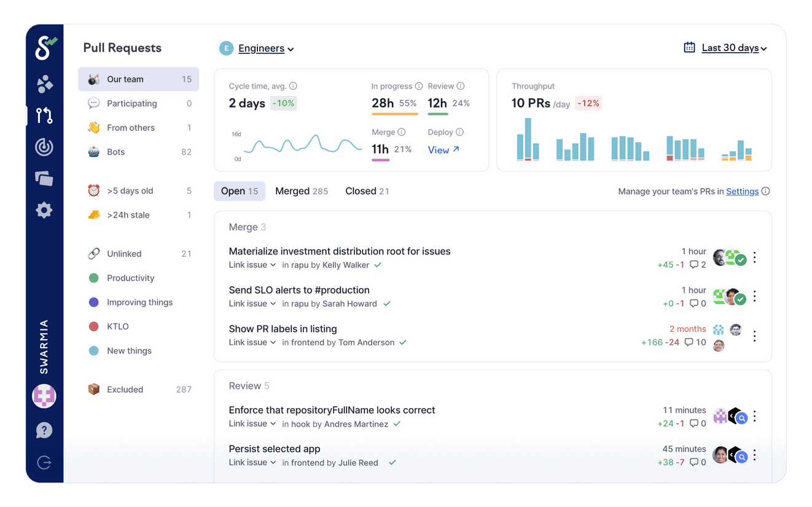The width and height of the screenshot is (812, 507).
Task: Click the Work Log stacked-pages sidebar icon
Action: coord(44,178)
